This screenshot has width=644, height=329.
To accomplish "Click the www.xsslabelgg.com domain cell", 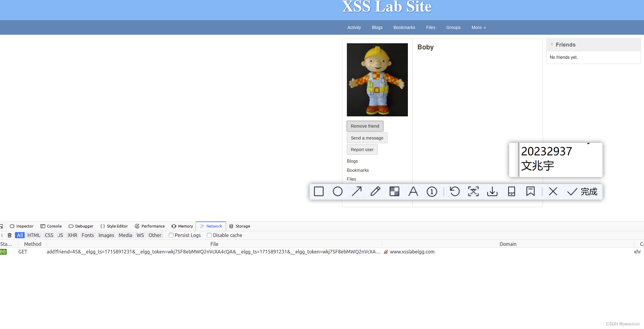I will (x=412, y=252).
